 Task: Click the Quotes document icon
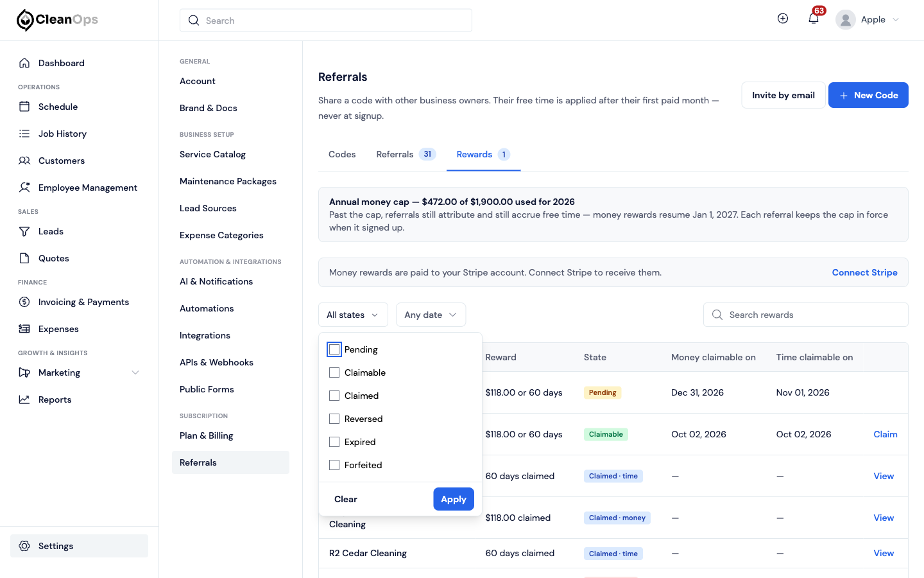point(24,258)
